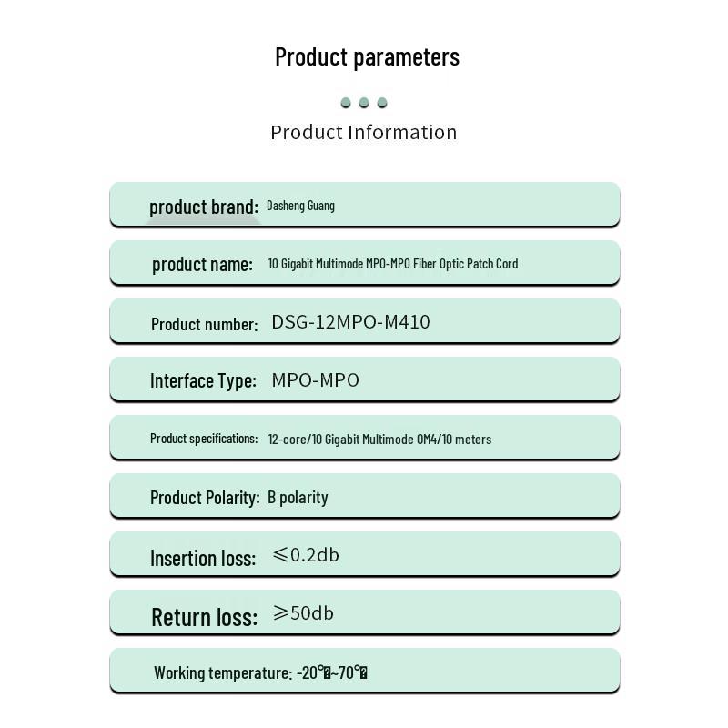Click the first green dot

(346, 103)
